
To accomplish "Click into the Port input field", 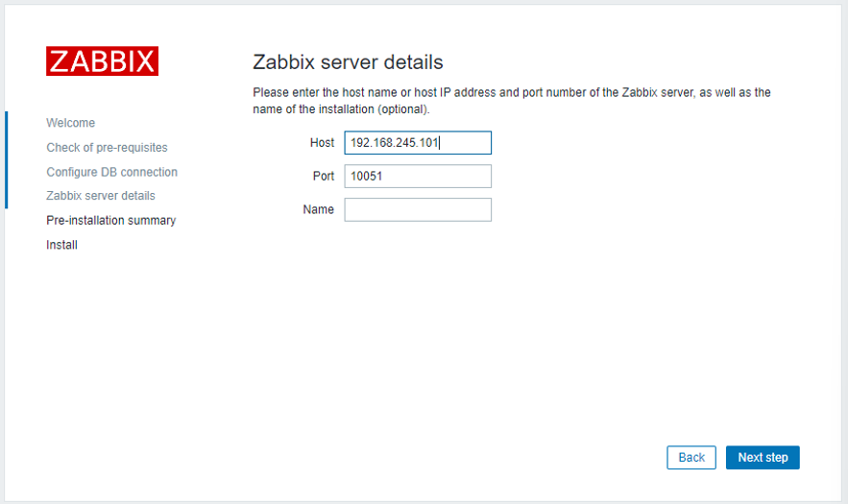I will tap(418, 177).
